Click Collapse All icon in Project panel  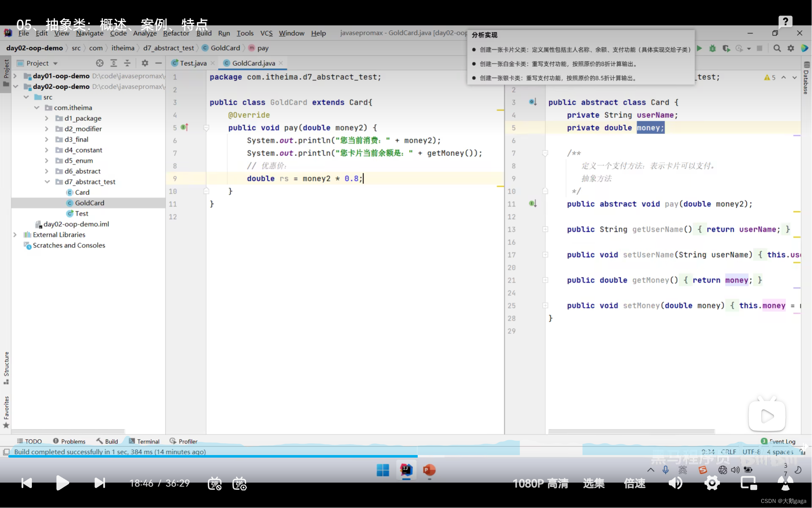127,63
